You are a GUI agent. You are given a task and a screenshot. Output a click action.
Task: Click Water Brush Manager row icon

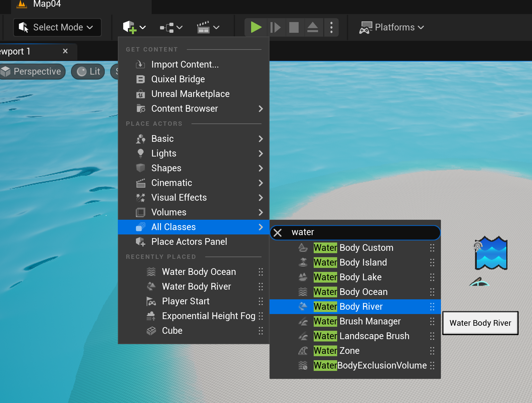pyautogui.click(x=303, y=321)
